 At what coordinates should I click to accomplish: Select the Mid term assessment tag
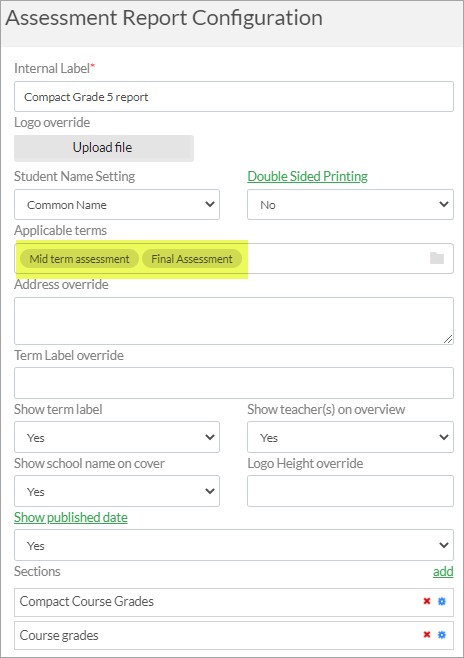click(x=79, y=259)
